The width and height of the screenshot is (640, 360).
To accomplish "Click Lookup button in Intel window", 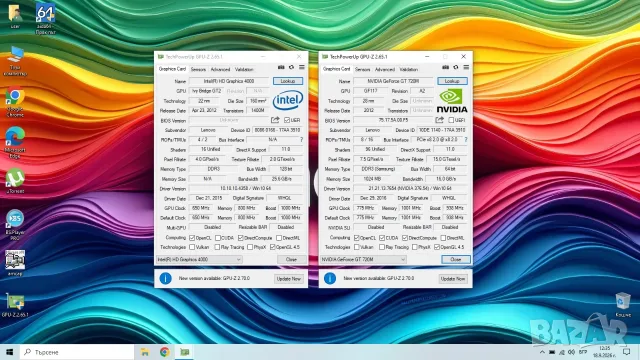I will coord(288,81).
